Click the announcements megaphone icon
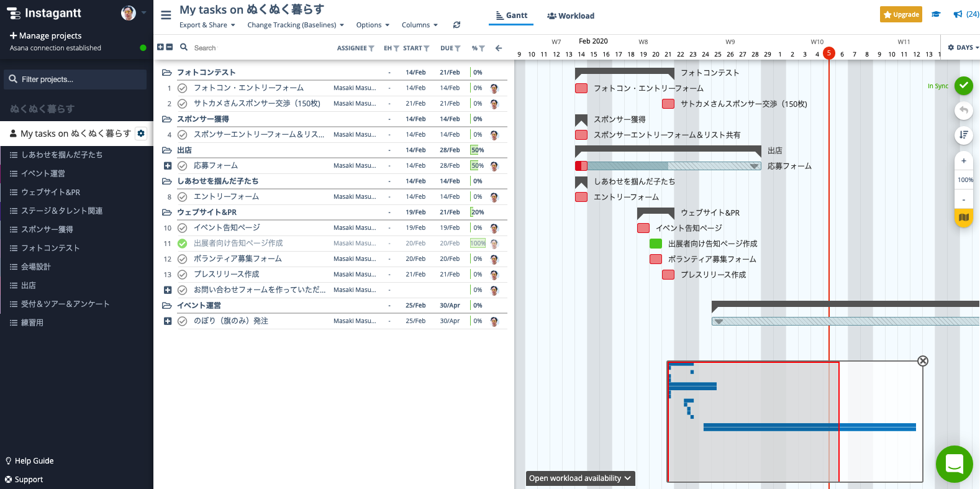The width and height of the screenshot is (980, 489). point(958,14)
